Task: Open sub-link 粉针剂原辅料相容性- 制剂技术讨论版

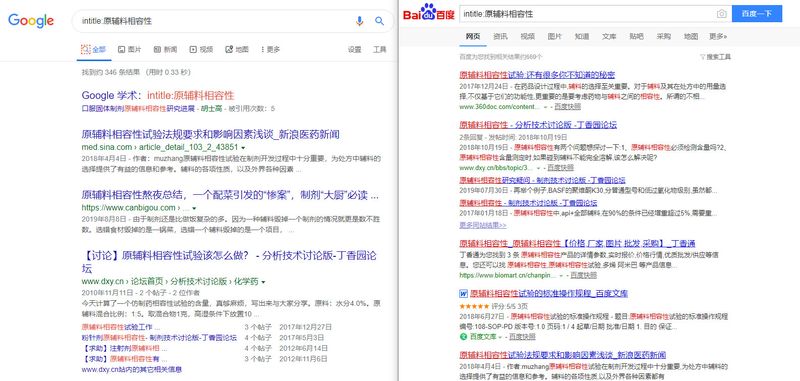Action: tap(159, 338)
